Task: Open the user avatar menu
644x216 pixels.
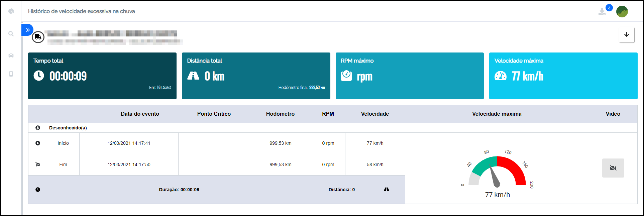Action: 622,11
